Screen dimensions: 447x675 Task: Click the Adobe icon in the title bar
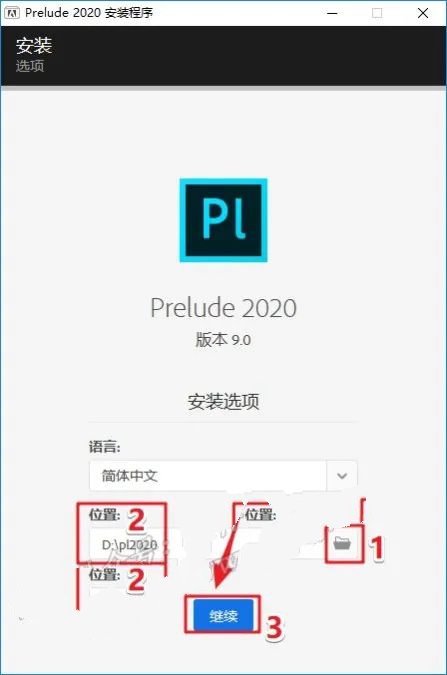[x=12, y=13]
